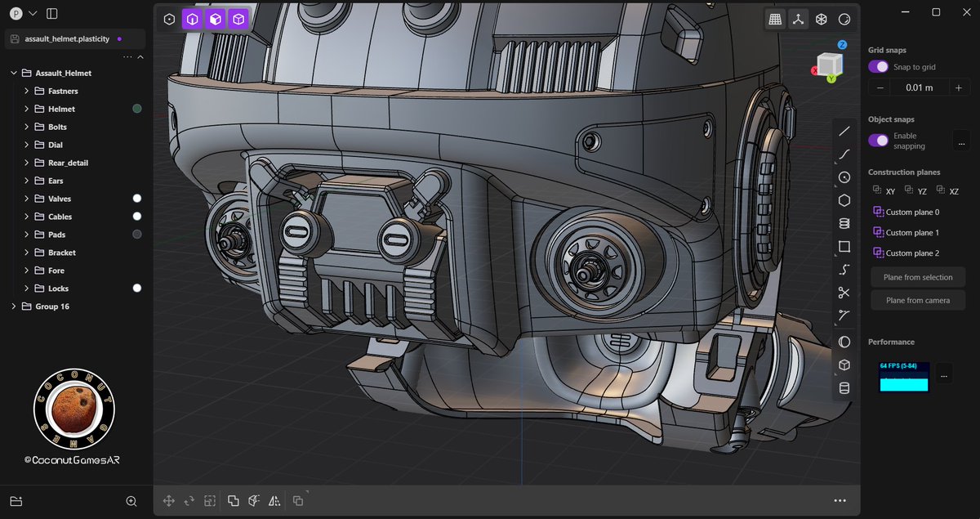Toggle face selection mode in viewport toolbar
980x519 pixels.
click(x=215, y=18)
